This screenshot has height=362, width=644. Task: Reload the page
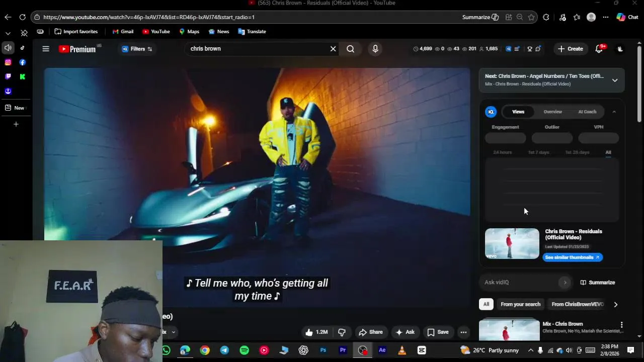coord(23,17)
